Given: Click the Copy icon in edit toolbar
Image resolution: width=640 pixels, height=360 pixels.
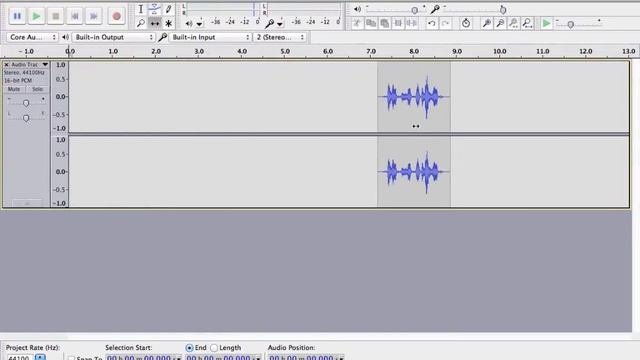Looking at the screenshot, I should (371, 23).
